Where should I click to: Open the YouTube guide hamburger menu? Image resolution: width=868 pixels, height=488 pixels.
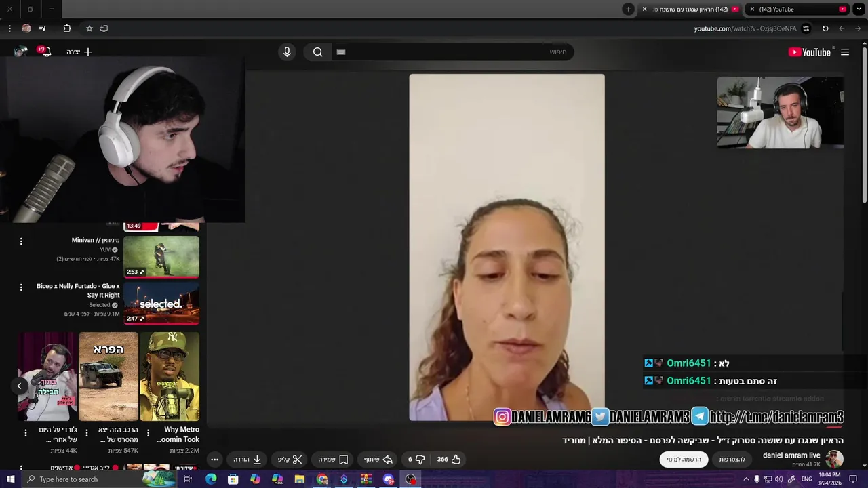845,52
